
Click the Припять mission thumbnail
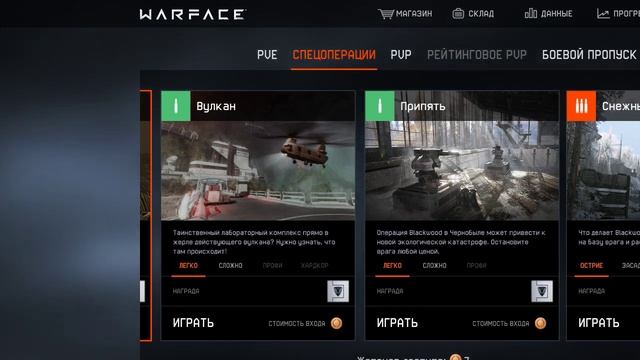click(x=462, y=171)
